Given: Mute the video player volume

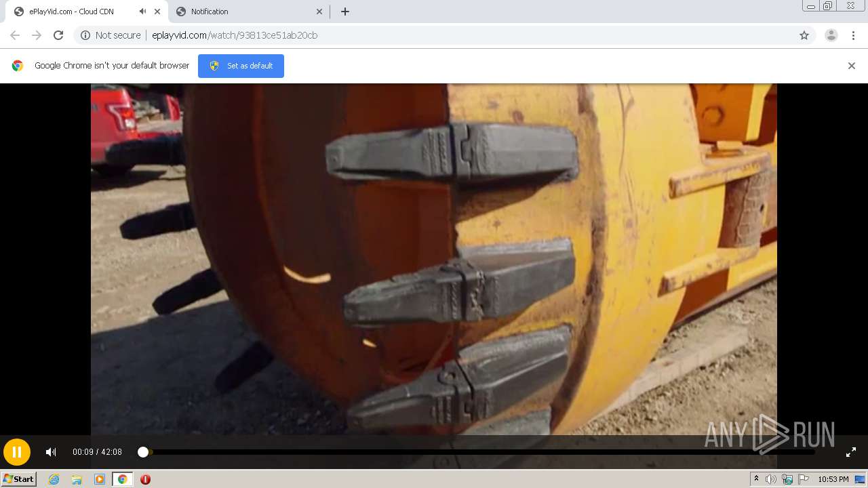Looking at the screenshot, I should (51, 452).
